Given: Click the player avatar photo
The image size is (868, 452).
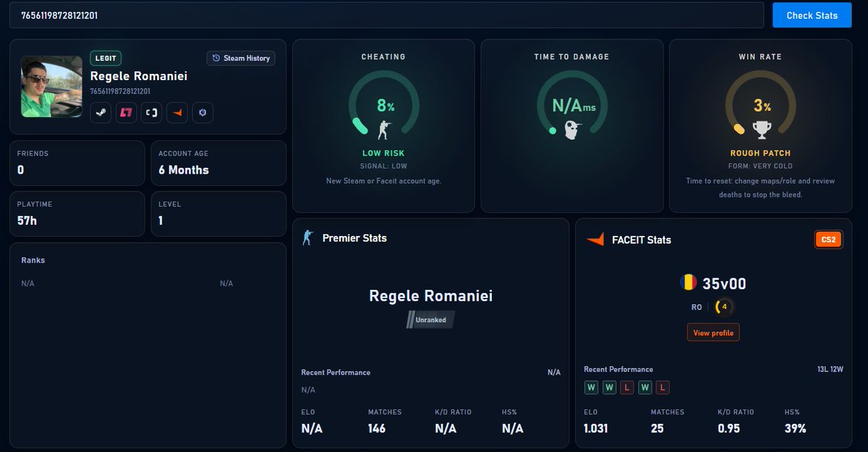Looking at the screenshot, I should 51,87.
